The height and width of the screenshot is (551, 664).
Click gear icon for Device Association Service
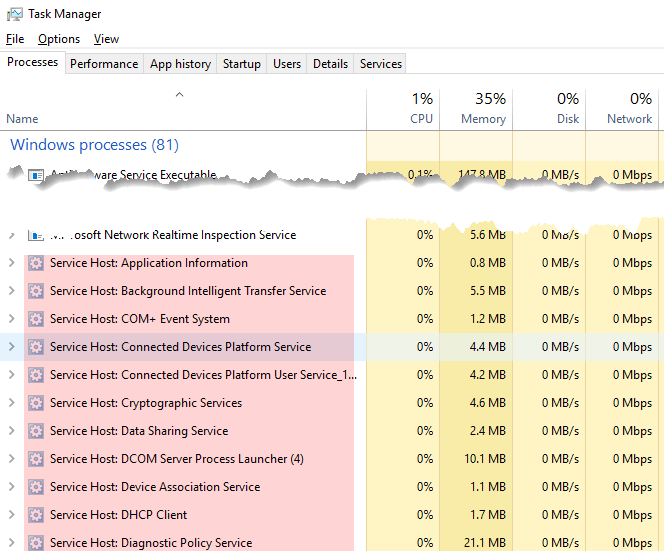coord(36,487)
